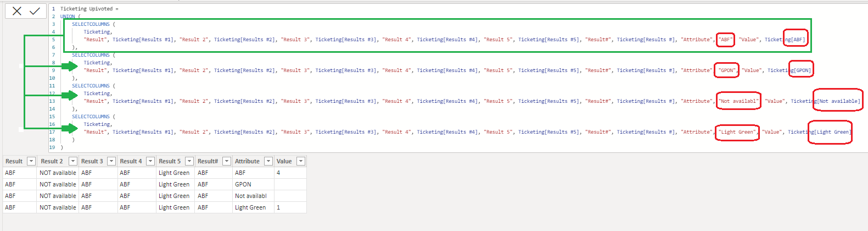Open the Result column filter dropdown
The image size is (868, 231).
[x=31, y=161]
